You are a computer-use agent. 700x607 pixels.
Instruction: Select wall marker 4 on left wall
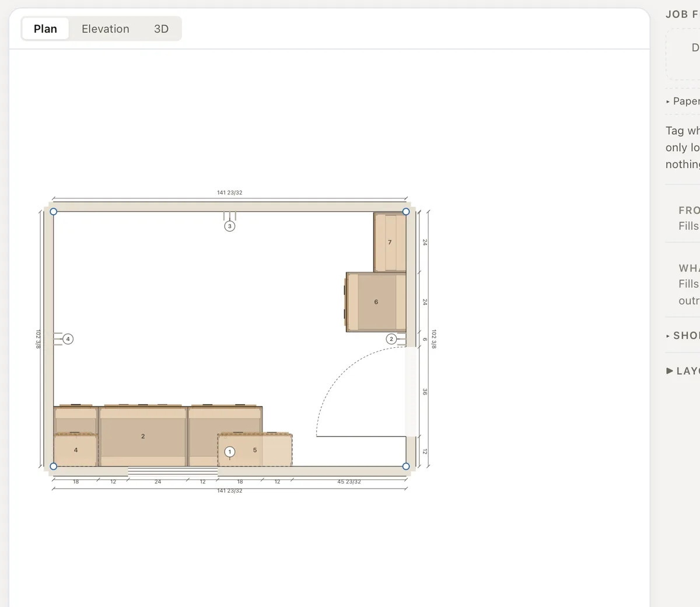click(68, 339)
